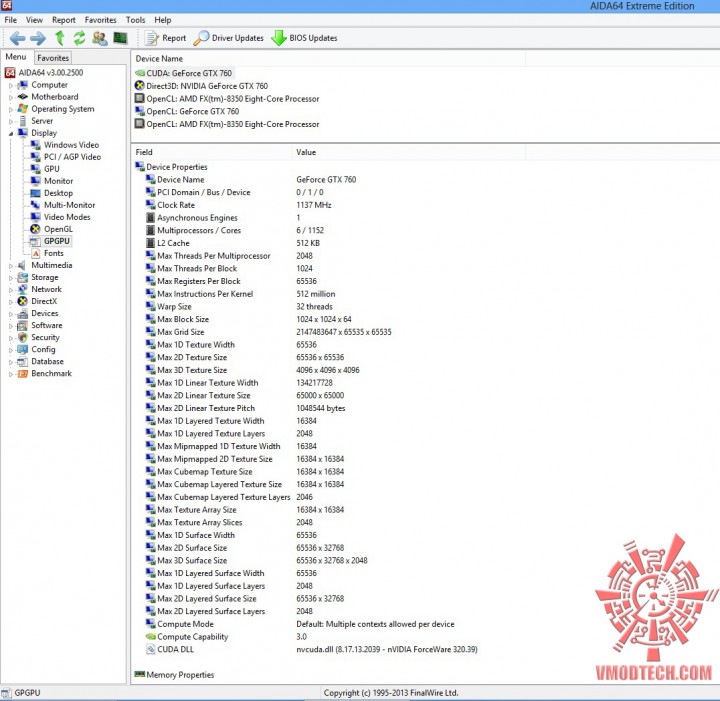Click the Device Name column header
The height and width of the screenshot is (701, 720).
coord(328,58)
